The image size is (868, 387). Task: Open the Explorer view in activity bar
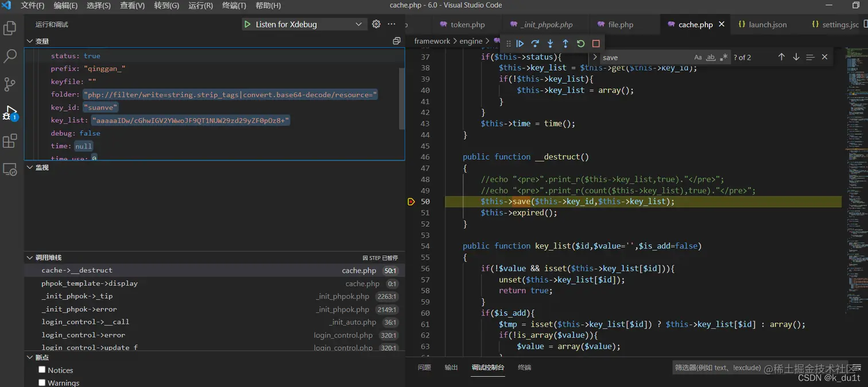click(x=10, y=28)
